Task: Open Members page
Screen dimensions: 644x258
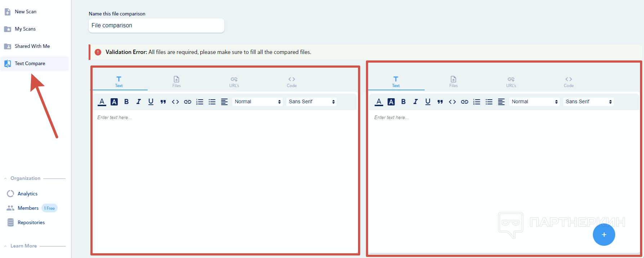Action: tap(23, 208)
